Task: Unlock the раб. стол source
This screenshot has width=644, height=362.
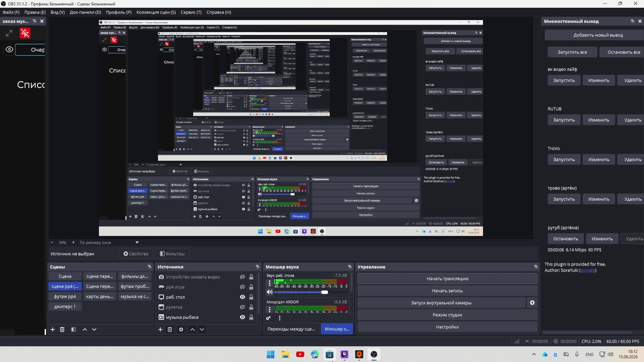Action: point(251,297)
